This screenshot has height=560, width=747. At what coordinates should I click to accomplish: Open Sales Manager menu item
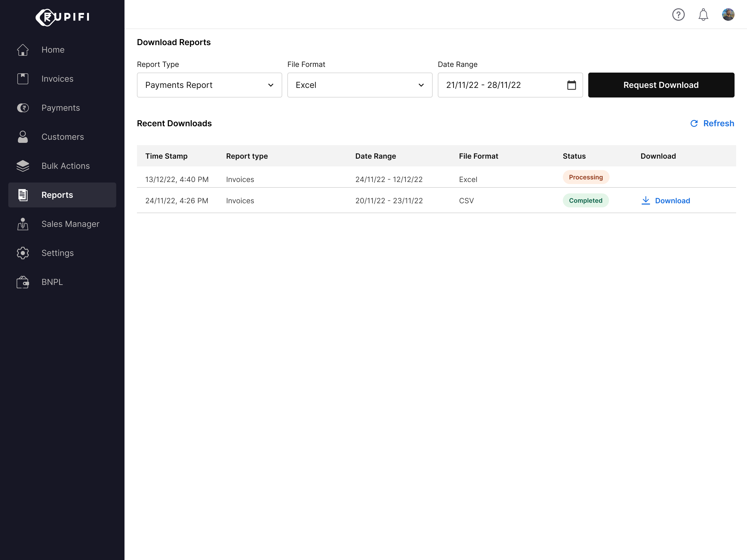tap(62, 224)
